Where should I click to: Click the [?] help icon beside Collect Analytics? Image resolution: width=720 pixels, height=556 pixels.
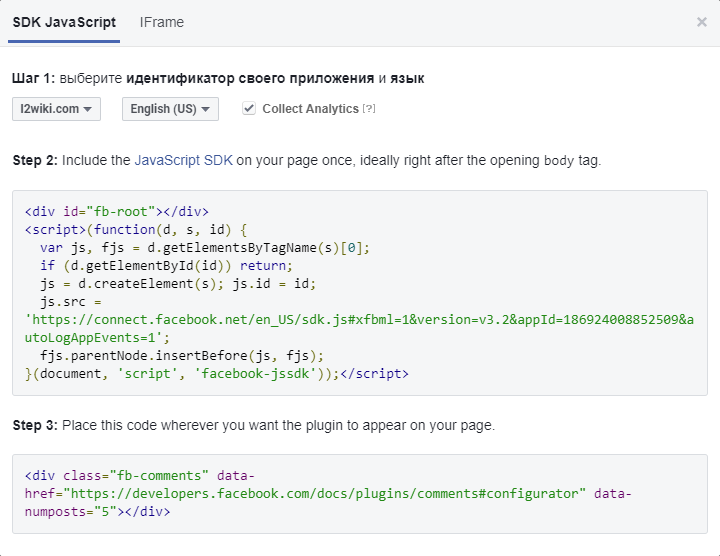click(x=369, y=109)
